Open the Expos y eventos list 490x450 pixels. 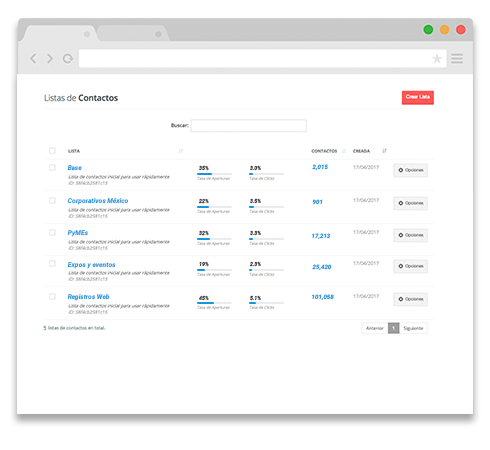click(x=91, y=265)
